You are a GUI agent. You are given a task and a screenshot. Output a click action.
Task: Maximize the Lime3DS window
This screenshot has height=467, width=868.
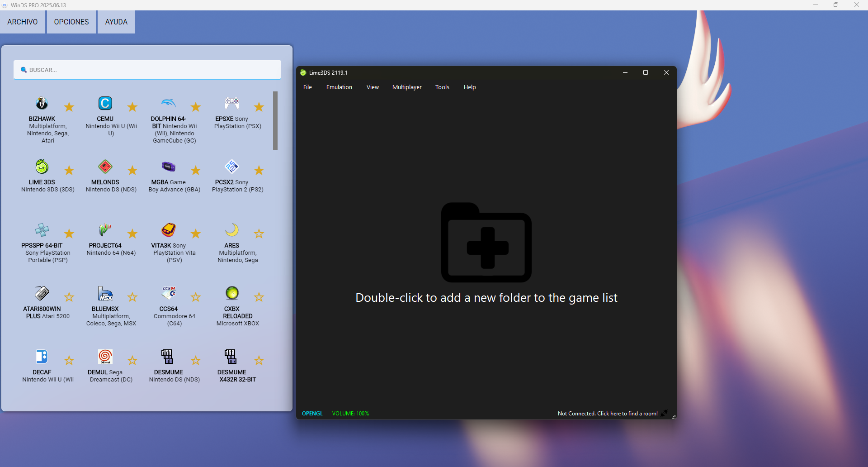click(646, 72)
